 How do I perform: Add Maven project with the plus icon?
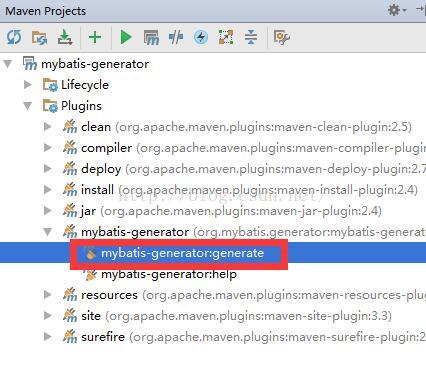coord(95,37)
